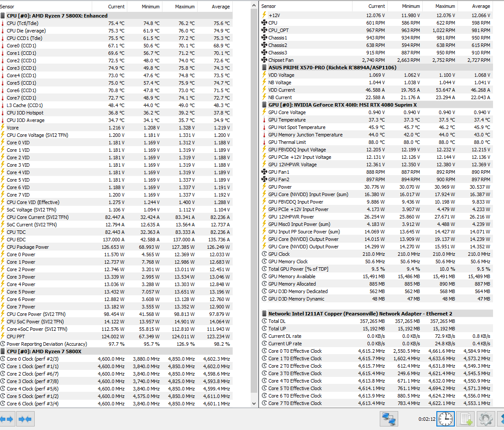Collapse Network: Intel I211AT group header
This screenshot has width=504, height=430.
376,313
